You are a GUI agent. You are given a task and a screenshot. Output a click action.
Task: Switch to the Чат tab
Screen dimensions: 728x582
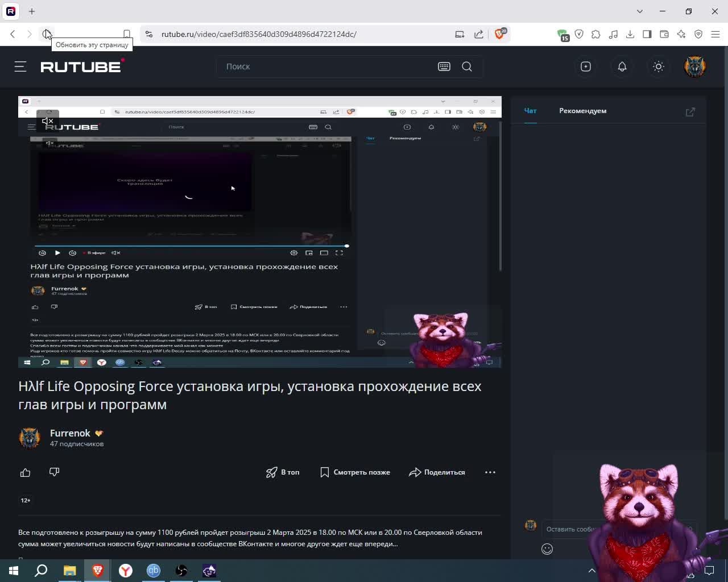pos(530,111)
